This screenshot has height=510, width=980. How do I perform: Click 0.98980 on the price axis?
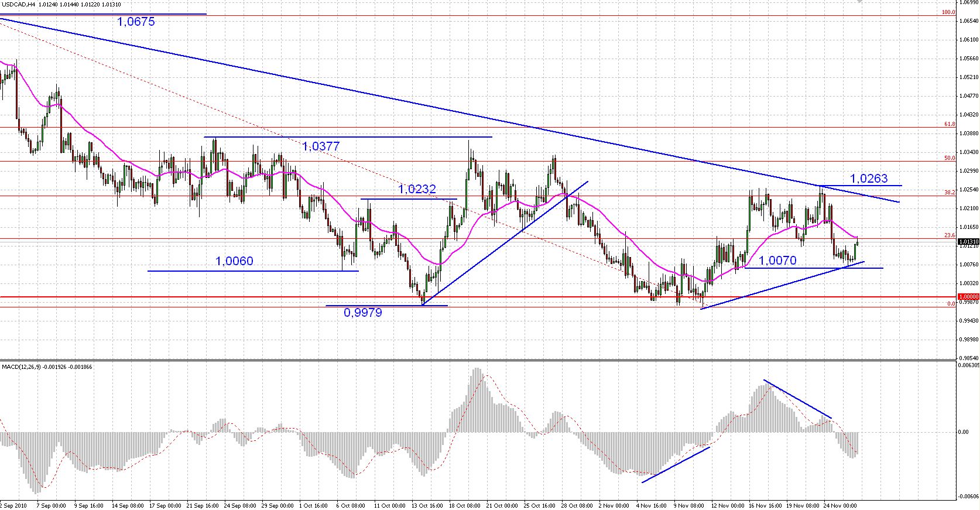click(969, 340)
